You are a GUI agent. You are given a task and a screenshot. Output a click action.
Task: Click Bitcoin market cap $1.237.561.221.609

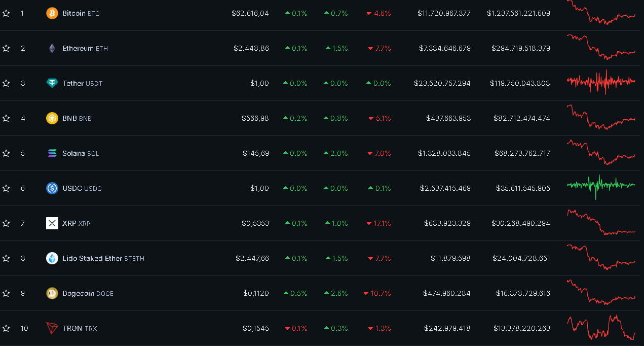[518, 13]
